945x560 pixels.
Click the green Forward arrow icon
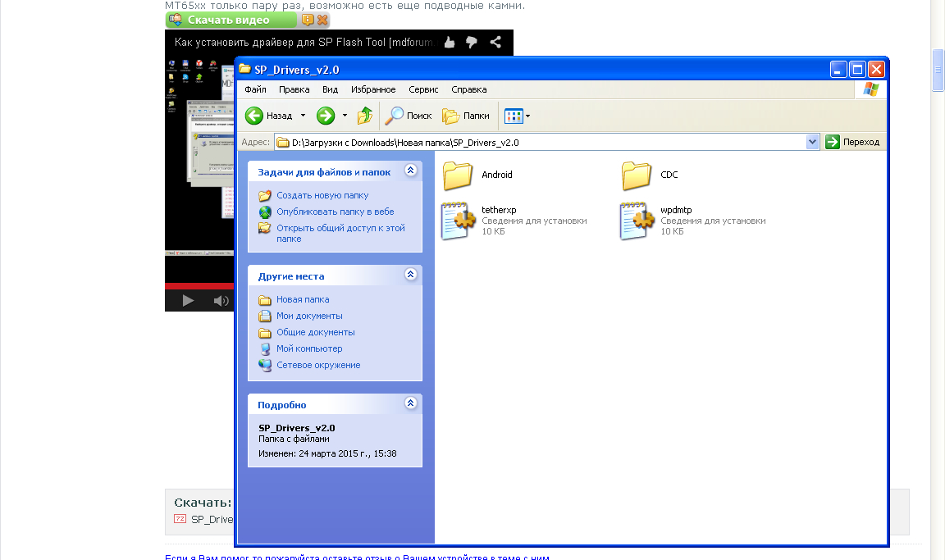326,116
